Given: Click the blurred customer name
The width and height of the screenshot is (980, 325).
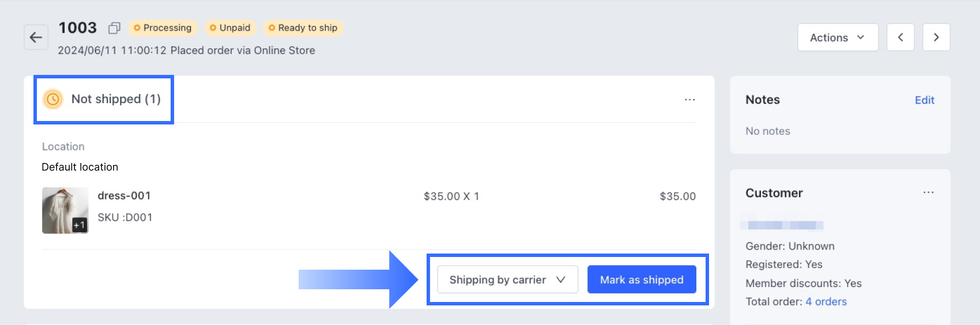Looking at the screenshot, I should [782, 225].
